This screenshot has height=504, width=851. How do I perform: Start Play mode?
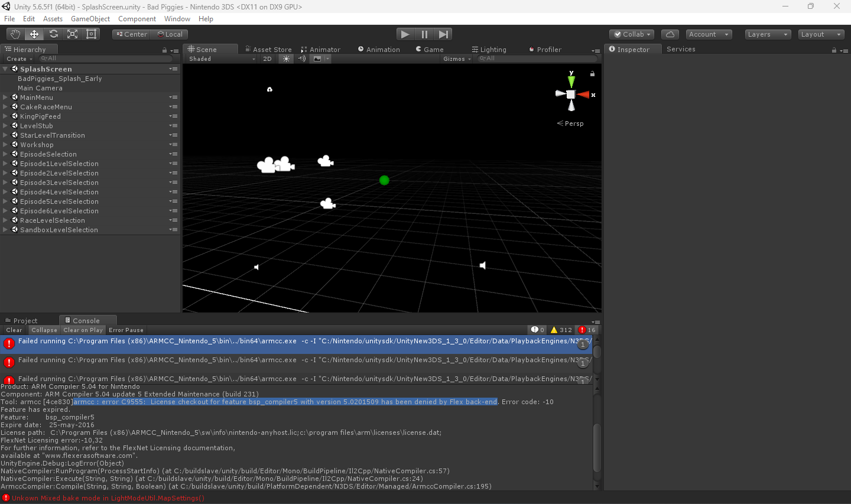point(405,34)
